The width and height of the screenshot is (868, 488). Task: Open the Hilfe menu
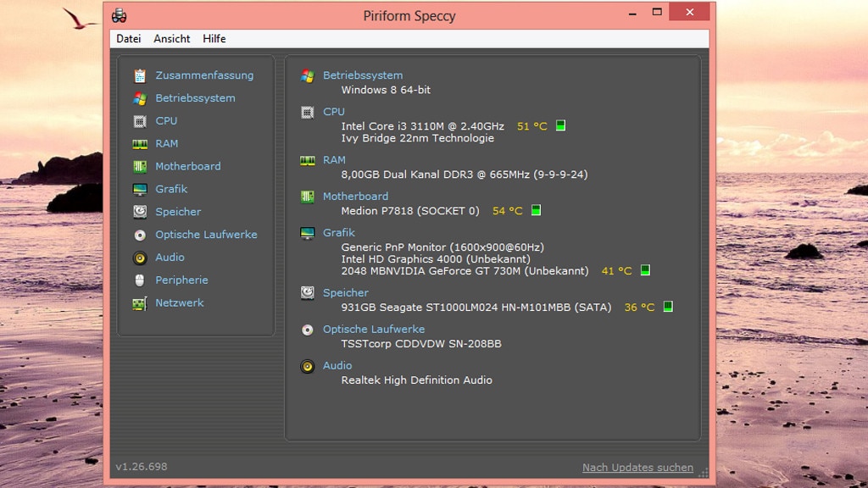[214, 39]
